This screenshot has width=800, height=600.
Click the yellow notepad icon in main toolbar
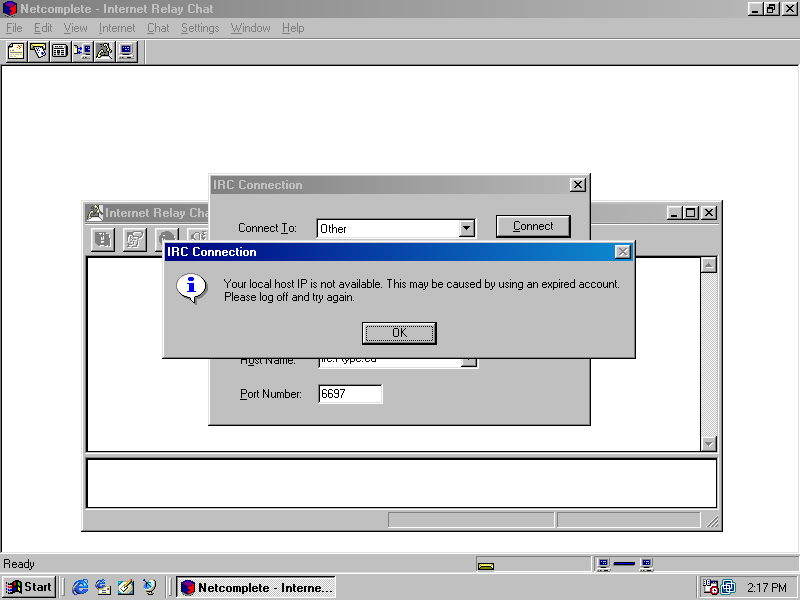click(x=16, y=51)
